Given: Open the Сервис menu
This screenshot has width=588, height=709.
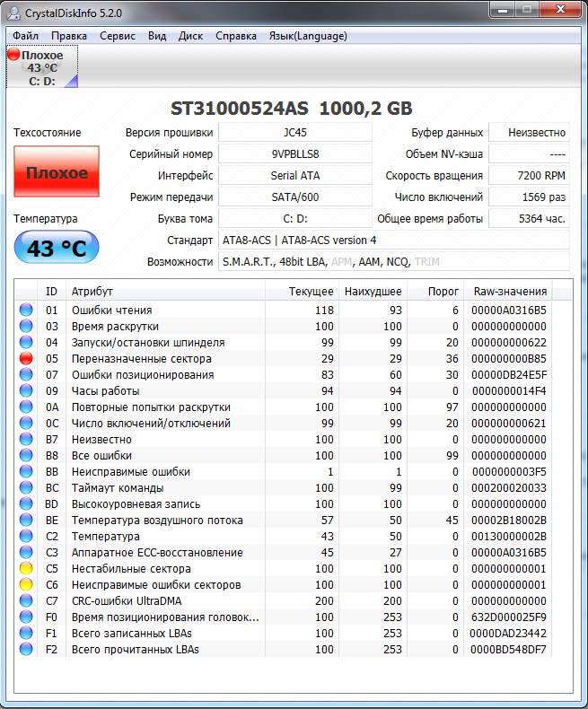Looking at the screenshot, I should pyautogui.click(x=118, y=36).
